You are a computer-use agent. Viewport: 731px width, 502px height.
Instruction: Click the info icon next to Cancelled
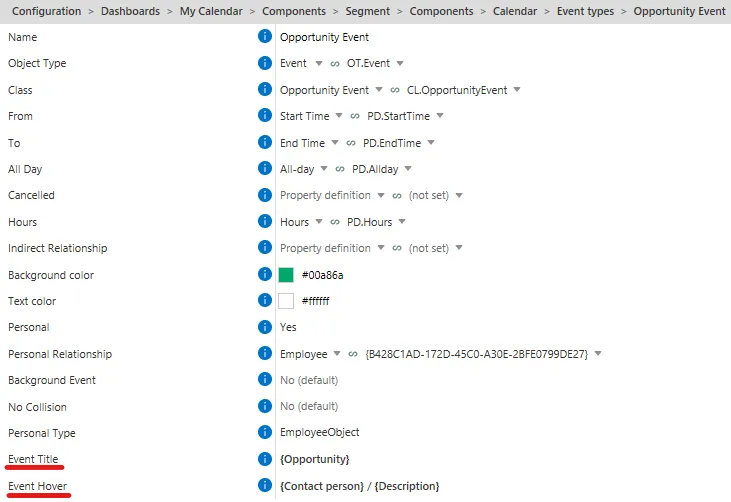265,195
